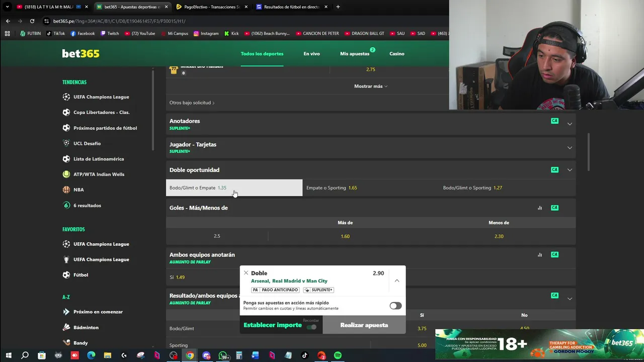Viewport: 644px width, 362px height.
Task: Select Bodo/Glimt o Empate 1.35
Action: 234,188
